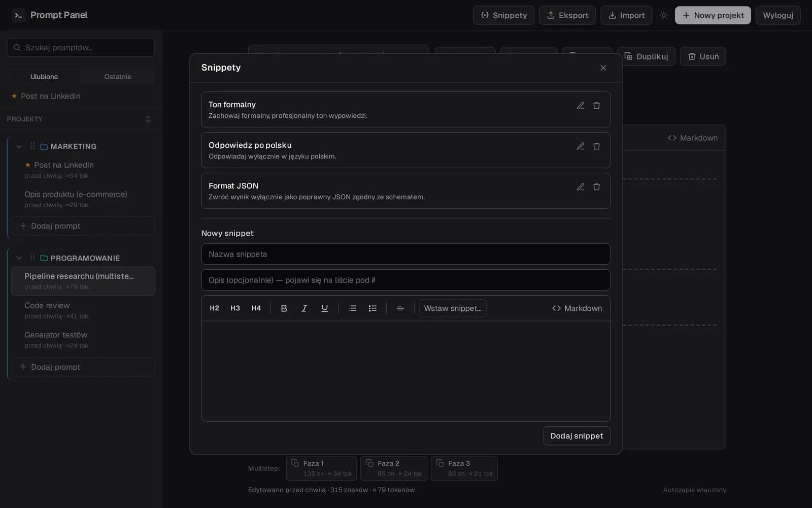Viewport: 812px width, 508px height.
Task: Select Post na LinkedIn in MARKETING
Action: 83,170
